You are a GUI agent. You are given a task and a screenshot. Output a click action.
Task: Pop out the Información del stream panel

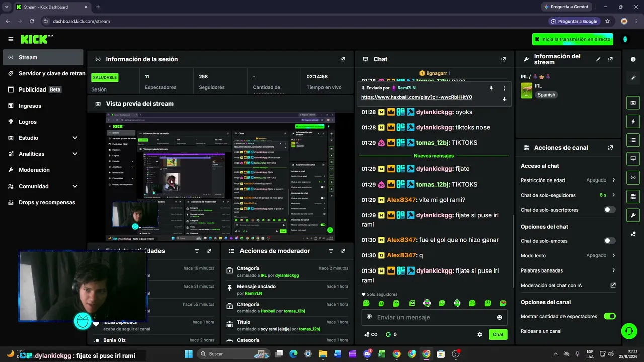(x=610, y=59)
